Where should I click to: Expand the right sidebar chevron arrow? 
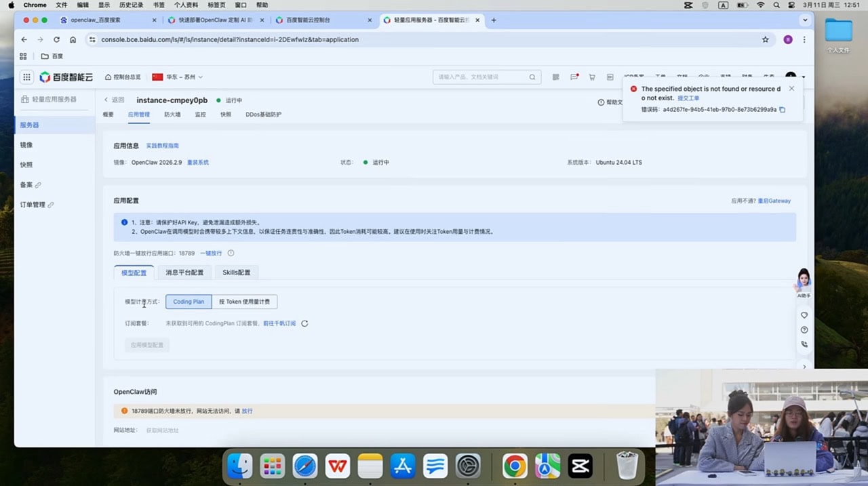(x=804, y=367)
